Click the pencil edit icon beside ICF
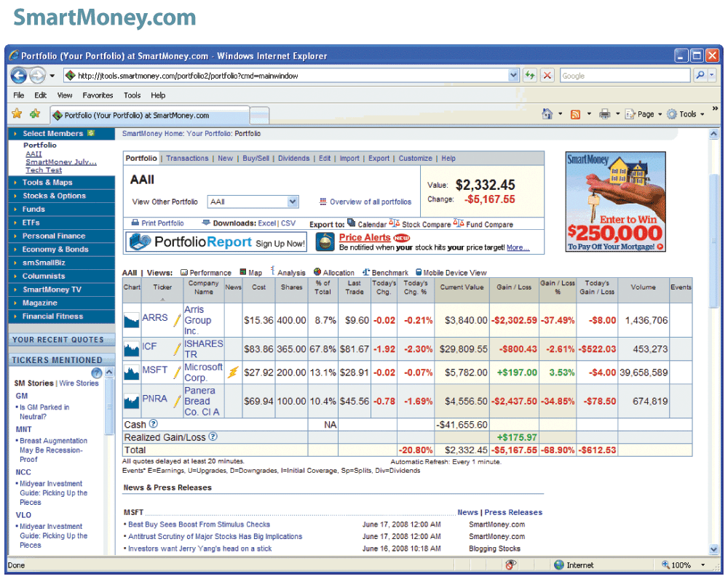The height and width of the screenshot is (582, 728). [176, 349]
